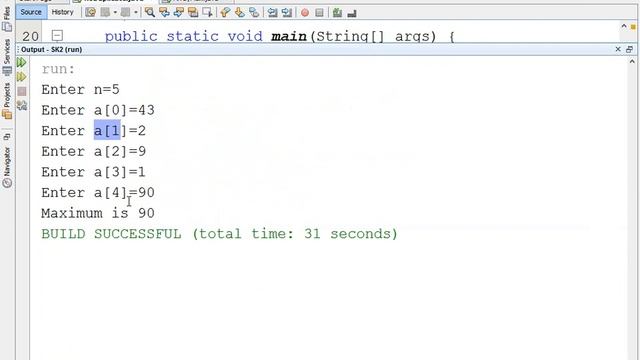Click the word 'main' in the editor
The width and height of the screenshot is (640, 360).
coord(289,36)
